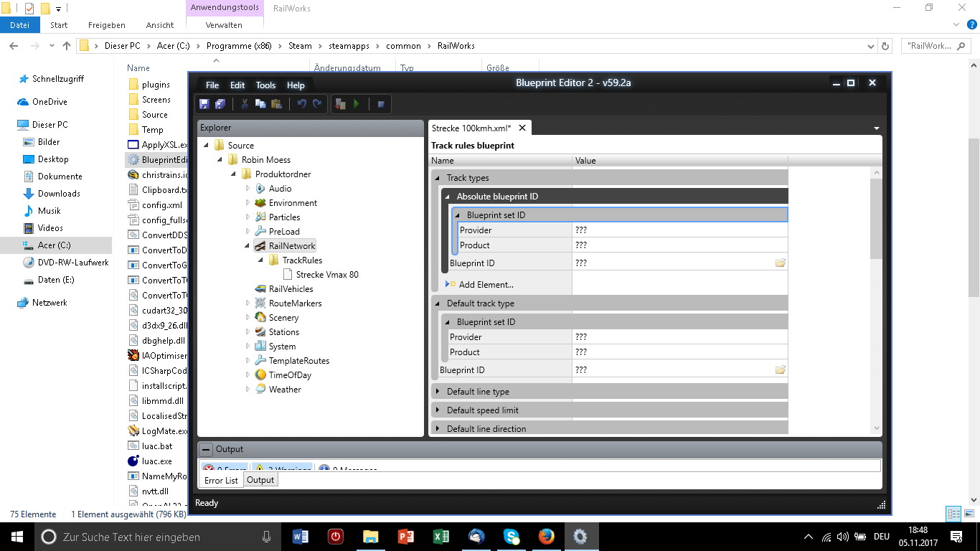The height and width of the screenshot is (551, 980).
Task: Expand the Default speed limit section
Action: [x=438, y=410]
